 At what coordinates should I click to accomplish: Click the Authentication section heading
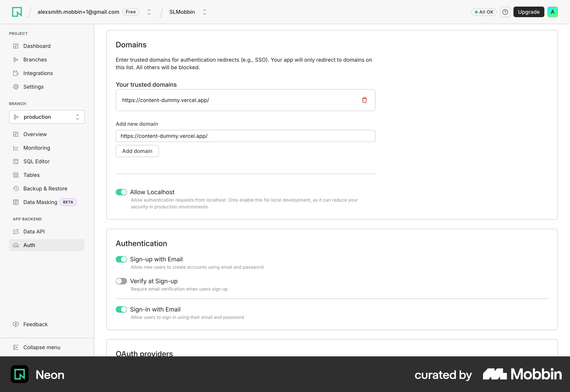(x=141, y=244)
